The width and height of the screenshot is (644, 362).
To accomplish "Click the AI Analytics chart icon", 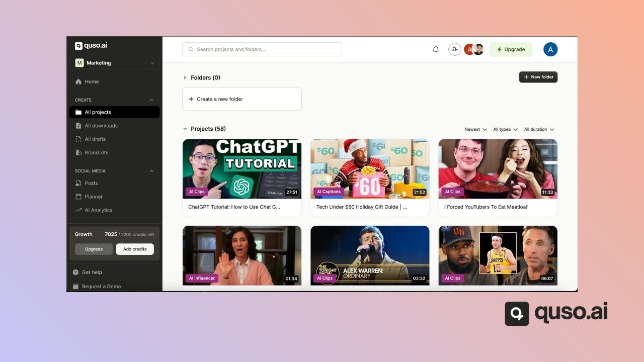I will coord(78,210).
